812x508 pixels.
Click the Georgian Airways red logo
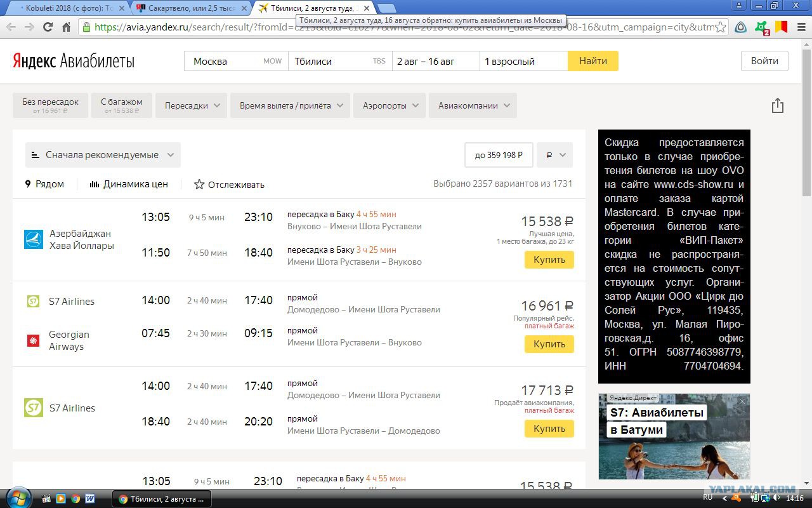33,340
